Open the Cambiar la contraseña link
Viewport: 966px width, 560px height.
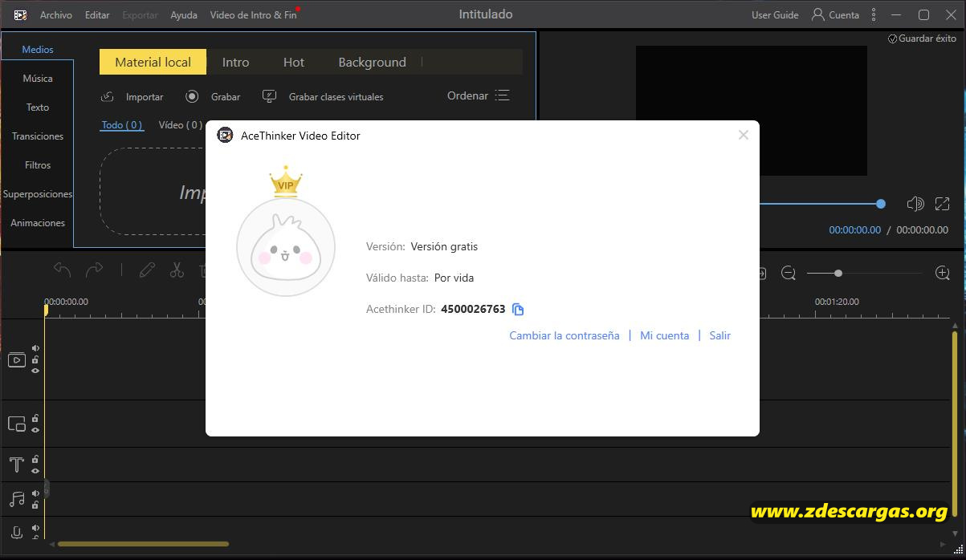coord(565,335)
